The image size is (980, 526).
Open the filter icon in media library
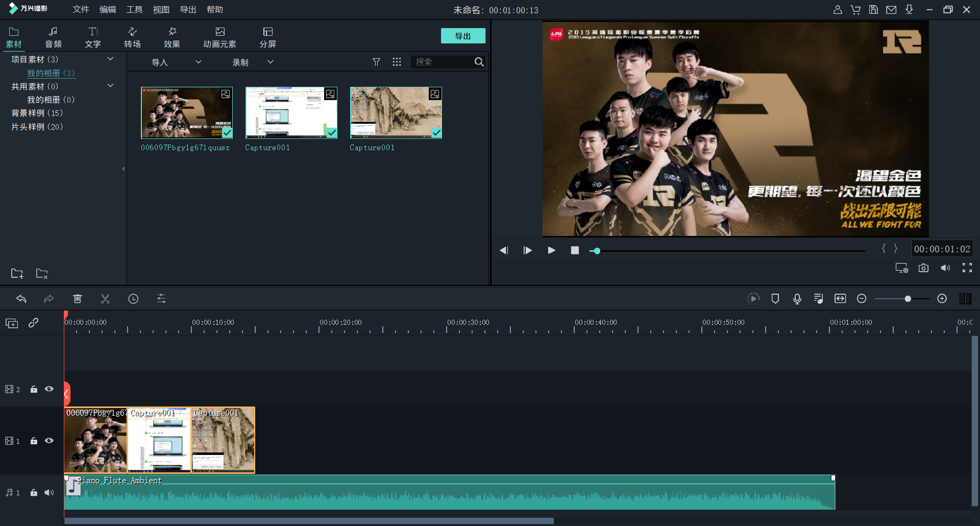click(376, 62)
